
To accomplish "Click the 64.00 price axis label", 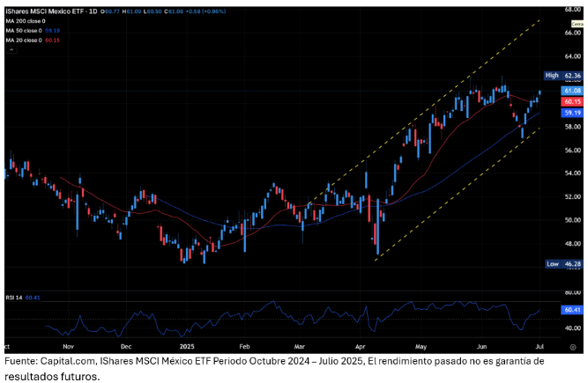I will coord(573,56).
